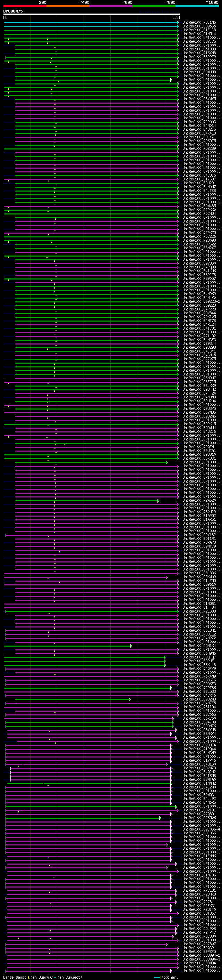This screenshot has height=980, width=222.
Task: Click the 329 end position number
Action: [175, 17]
